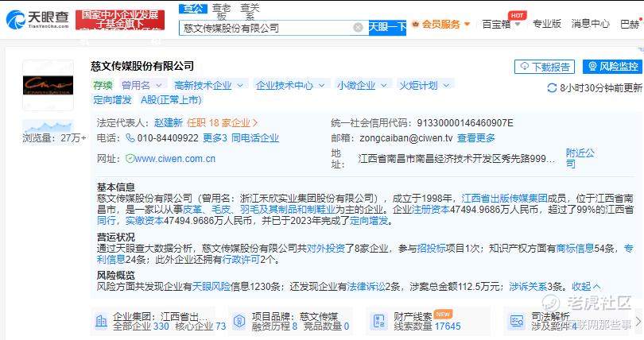Open website www.ciwen.com.cn link
The image size is (644, 340).
click(x=176, y=159)
